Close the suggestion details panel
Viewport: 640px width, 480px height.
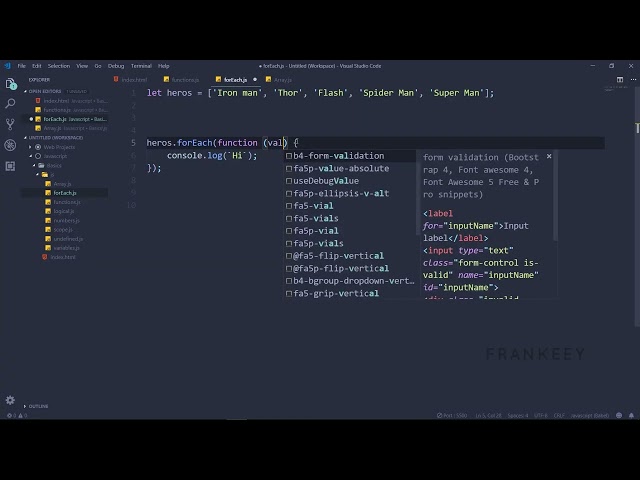pyautogui.click(x=549, y=156)
